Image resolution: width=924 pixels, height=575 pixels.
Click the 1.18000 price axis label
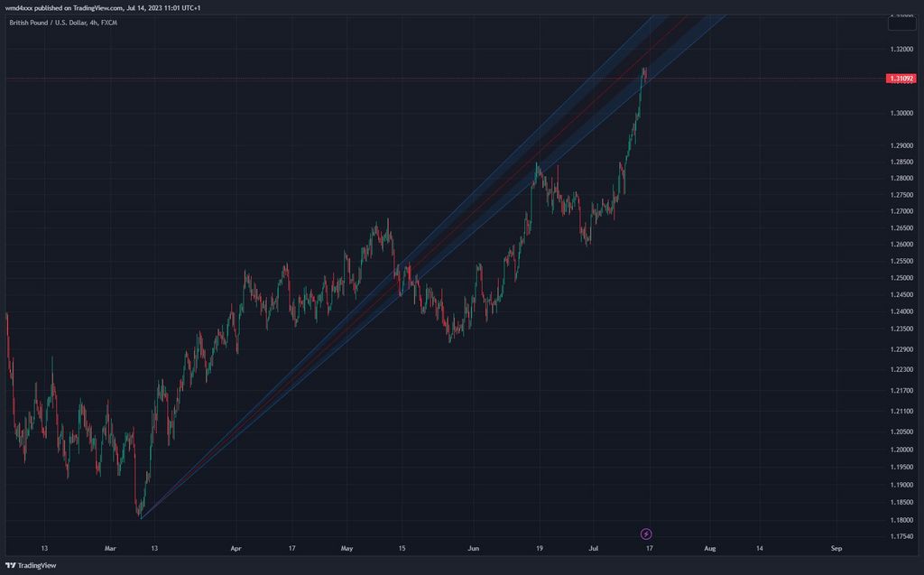902,520
